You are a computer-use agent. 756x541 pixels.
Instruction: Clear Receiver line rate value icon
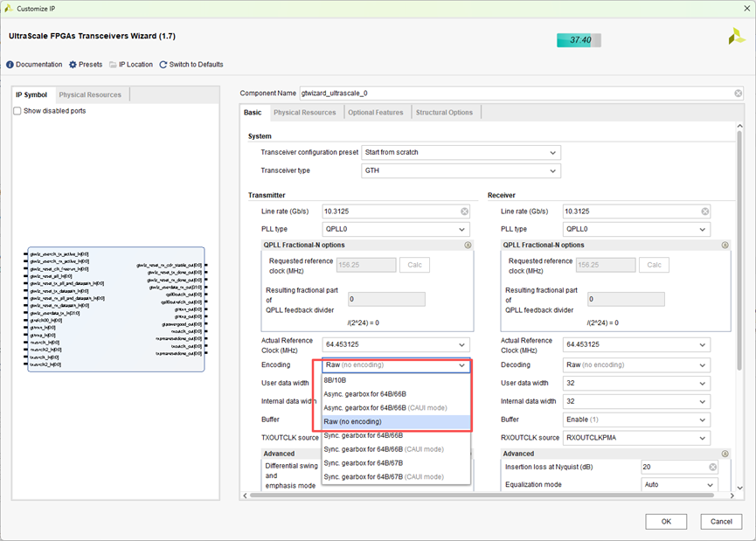(x=705, y=212)
